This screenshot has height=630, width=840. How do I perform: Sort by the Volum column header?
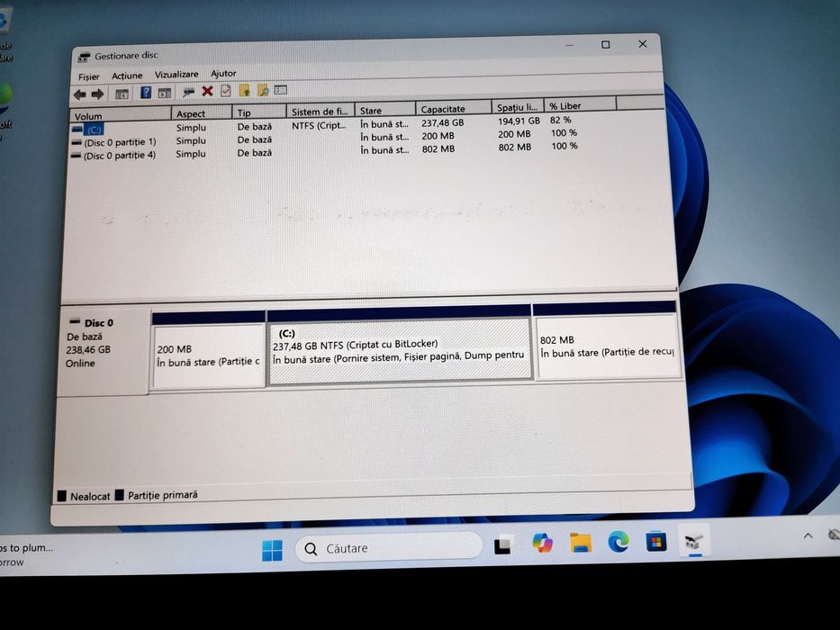(121, 116)
